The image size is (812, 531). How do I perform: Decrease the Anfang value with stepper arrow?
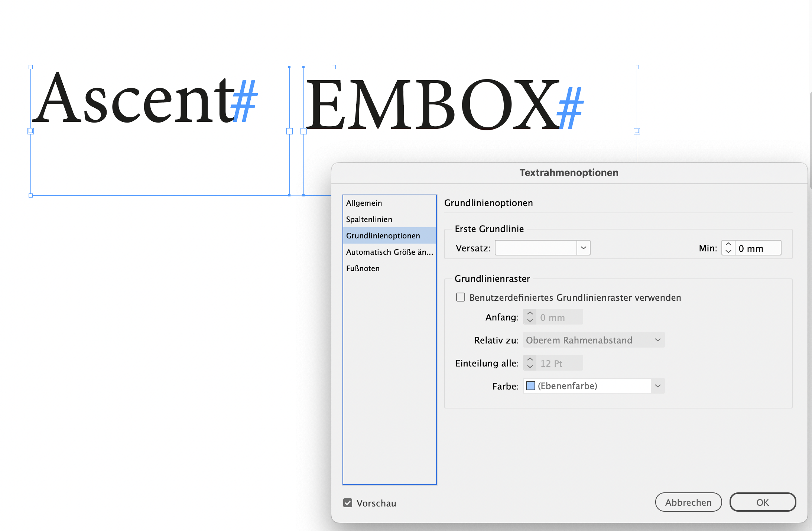[x=530, y=320]
